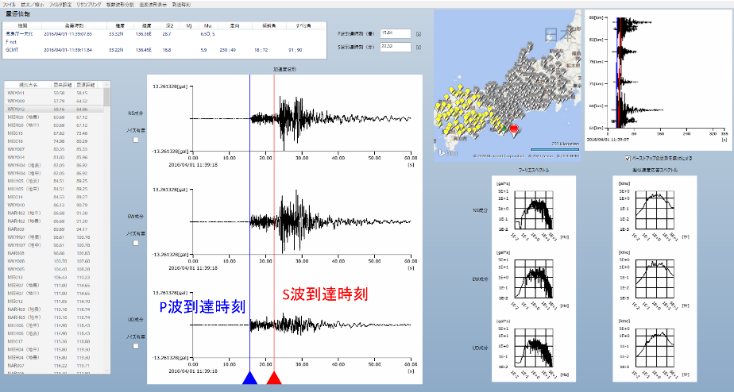The height and width of the screenshot is (392, 734).
Task: Open the フィルタ設定 menu
Action: (x=60, y=4)
